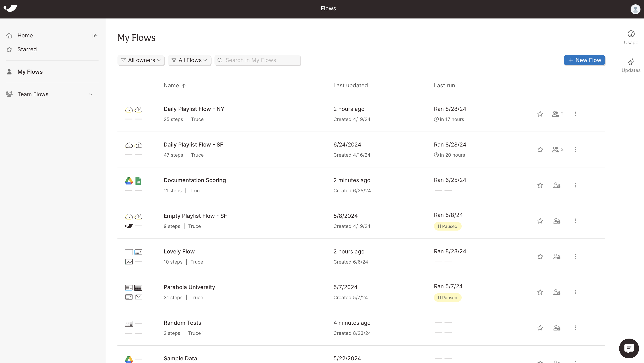The image size is (644, 363).
Task: Open the All Flows filter dropdown
Action: 189,60
